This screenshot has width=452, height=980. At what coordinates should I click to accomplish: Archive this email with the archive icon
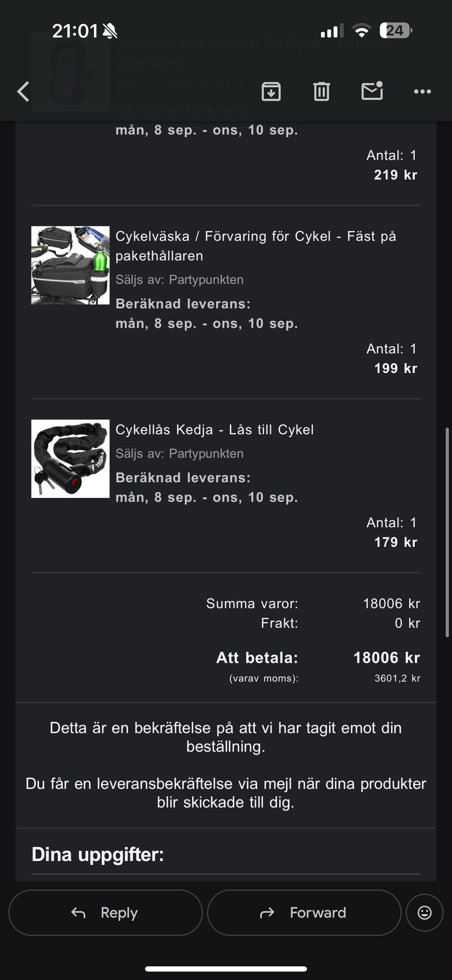tap(271, 91)
